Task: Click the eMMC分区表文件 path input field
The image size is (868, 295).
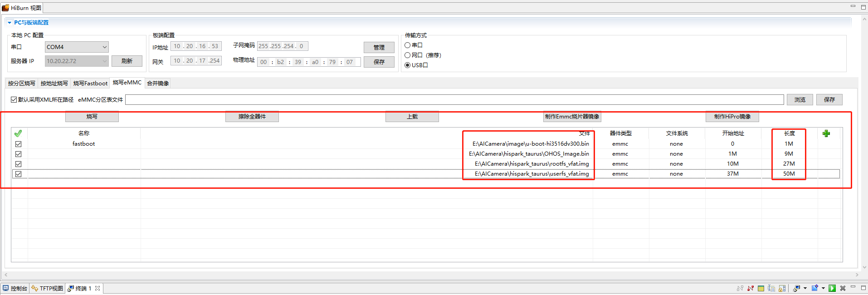Action: point(454,99)
